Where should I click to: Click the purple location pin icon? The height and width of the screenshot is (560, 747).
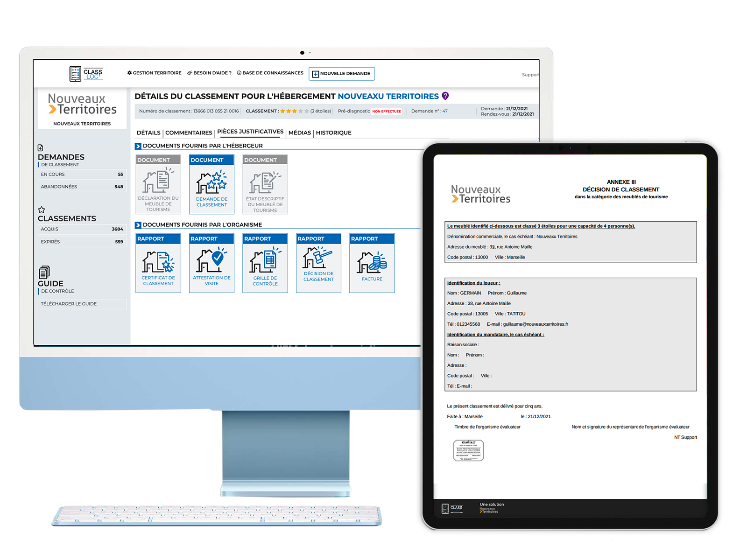[445, 96]
